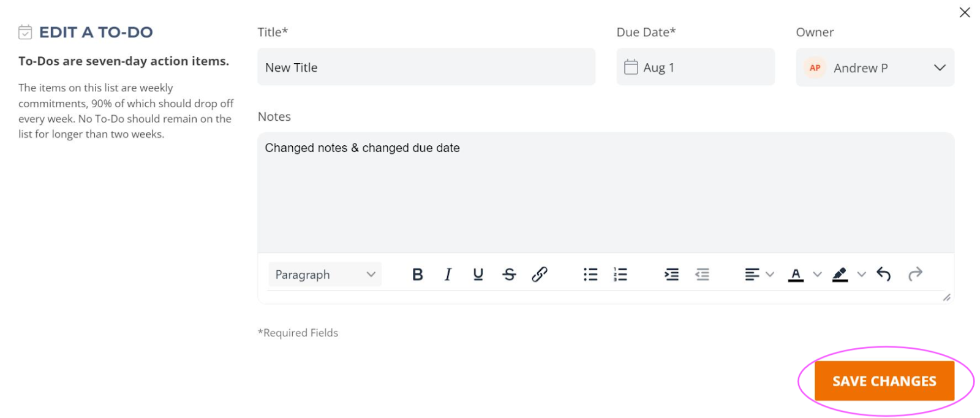Increase the indent of the text
This screenshot has width=980, height=418.
671,275
